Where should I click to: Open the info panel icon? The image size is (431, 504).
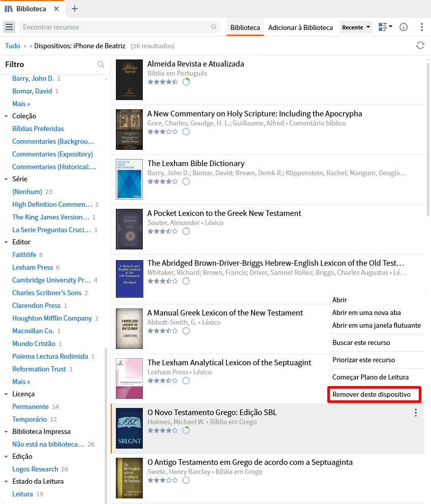pyautogui.click(x=404, y=27)
